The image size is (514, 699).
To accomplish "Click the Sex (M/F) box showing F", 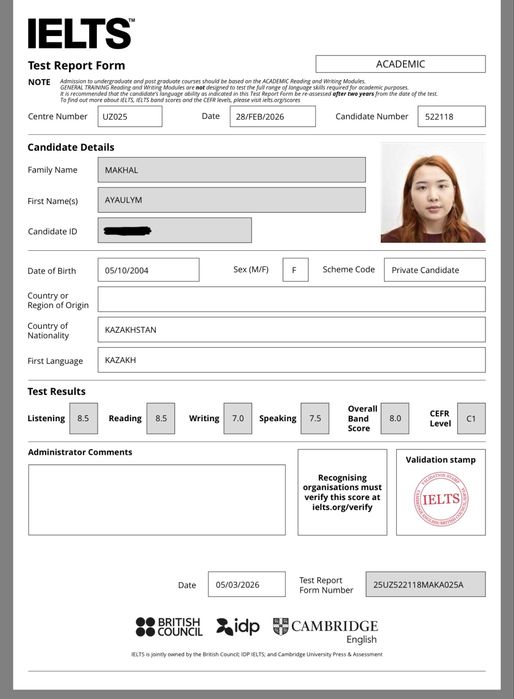I will [x=295, y=270].
